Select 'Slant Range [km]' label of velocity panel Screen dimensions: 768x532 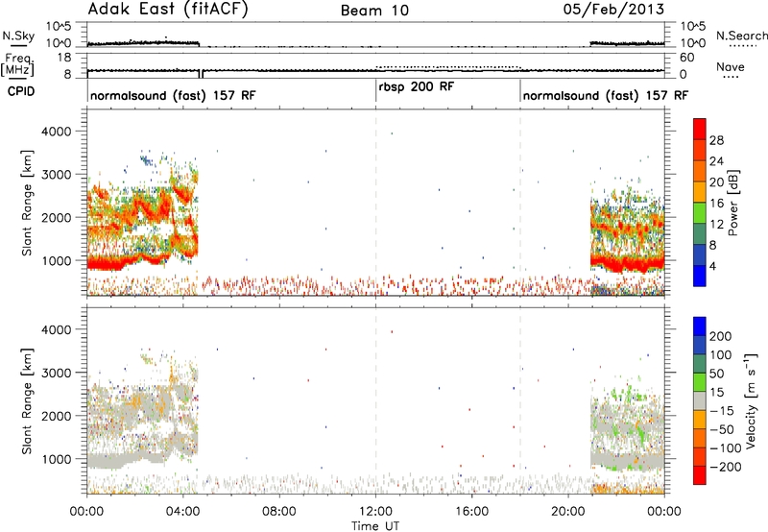(27, 400)
